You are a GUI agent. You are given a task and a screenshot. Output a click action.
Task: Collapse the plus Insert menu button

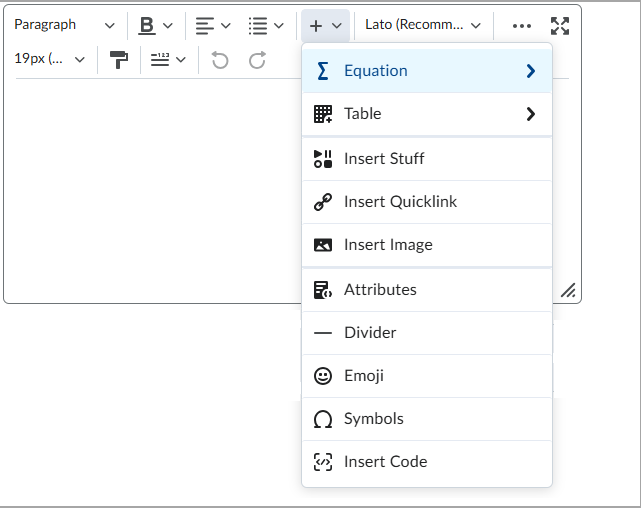click(x=326, y=25)
